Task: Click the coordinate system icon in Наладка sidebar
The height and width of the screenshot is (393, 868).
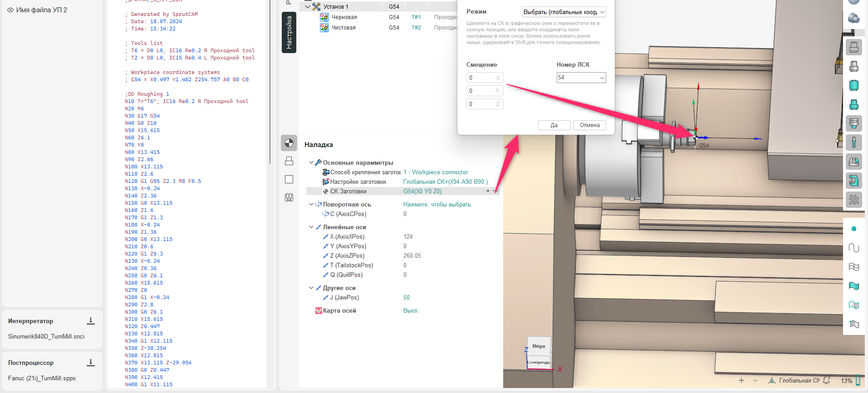Action: (289, 143)
